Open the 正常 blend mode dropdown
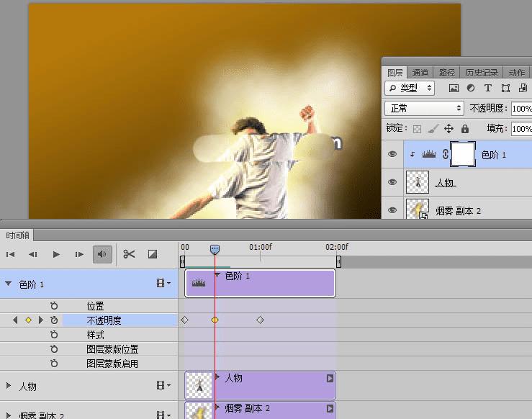This screenshot has width=532, height=419. click(x=424, y=108)
